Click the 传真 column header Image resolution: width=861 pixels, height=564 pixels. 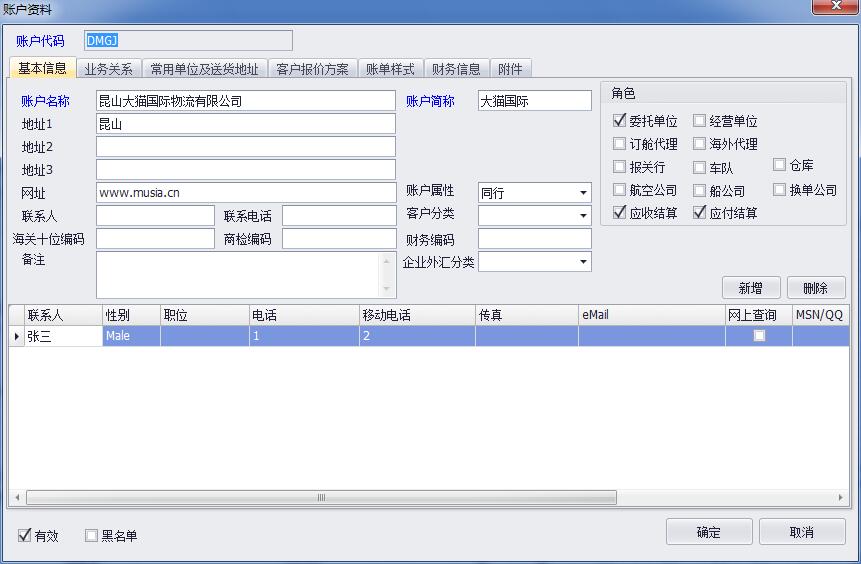tap(527, 315)
